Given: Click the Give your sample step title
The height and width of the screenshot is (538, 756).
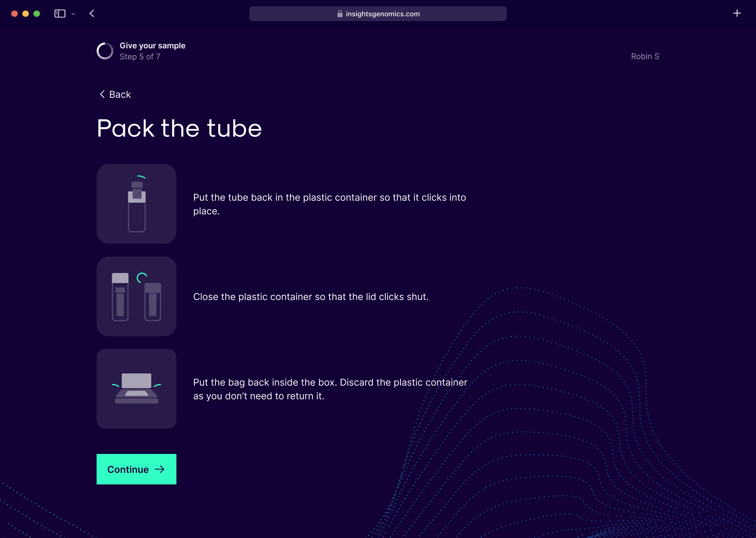Looking at the screenshot, I should pos(153,45).
